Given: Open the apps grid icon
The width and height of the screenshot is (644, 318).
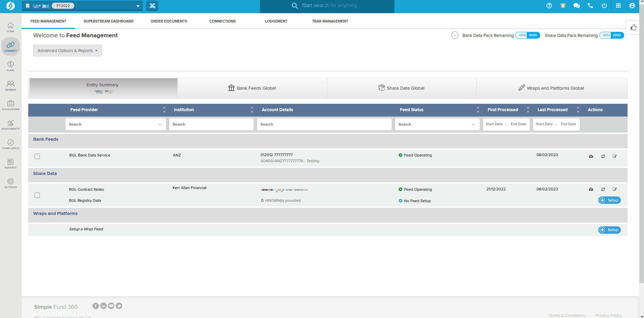Looking at the screenshot, I should click(x=618, y=6).
